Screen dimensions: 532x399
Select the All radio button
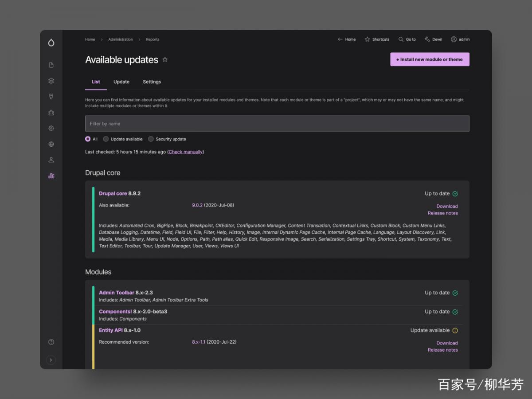point(88,139)
